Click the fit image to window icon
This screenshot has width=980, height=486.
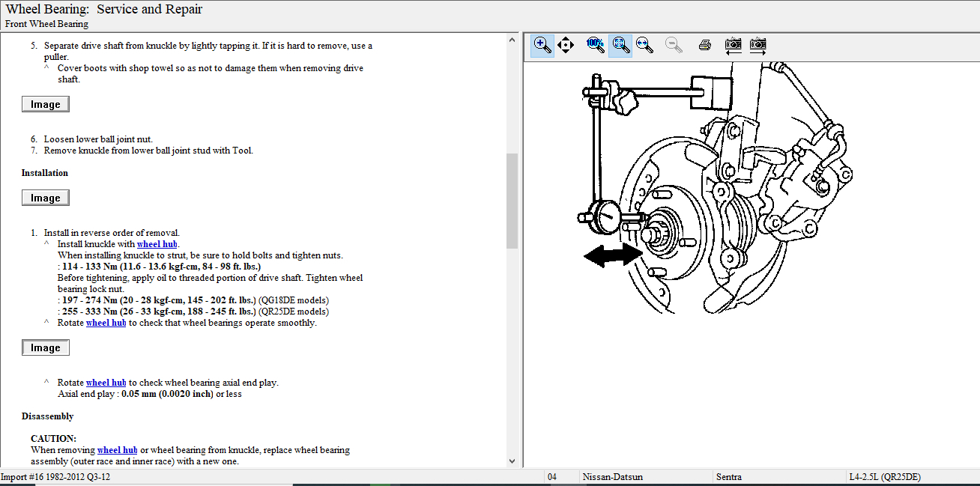620,45
